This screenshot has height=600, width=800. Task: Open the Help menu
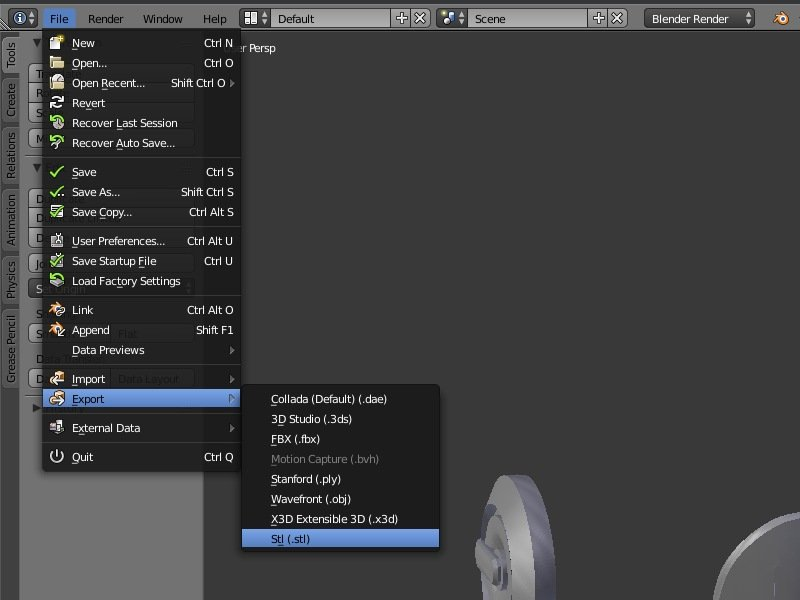(214, 19)
